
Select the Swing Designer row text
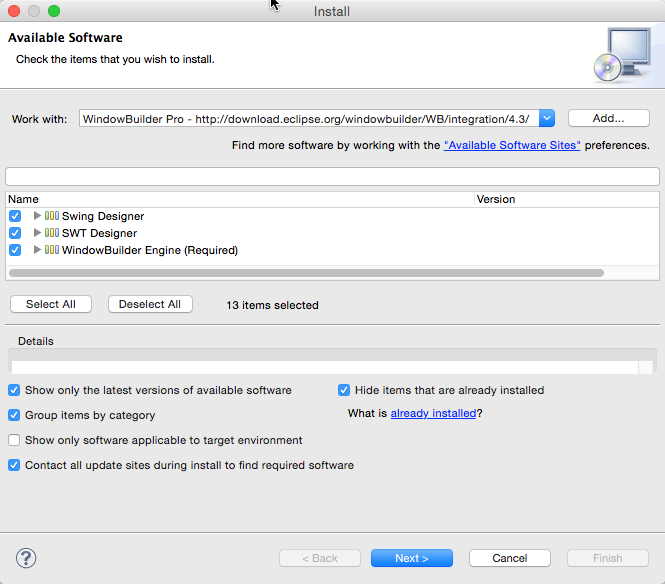coord(103,216)
